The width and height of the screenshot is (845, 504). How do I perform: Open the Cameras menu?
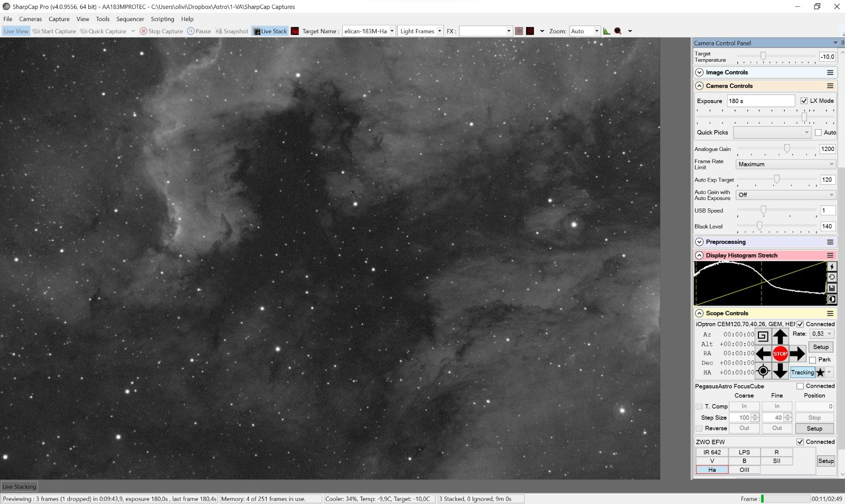click(31, 19)
